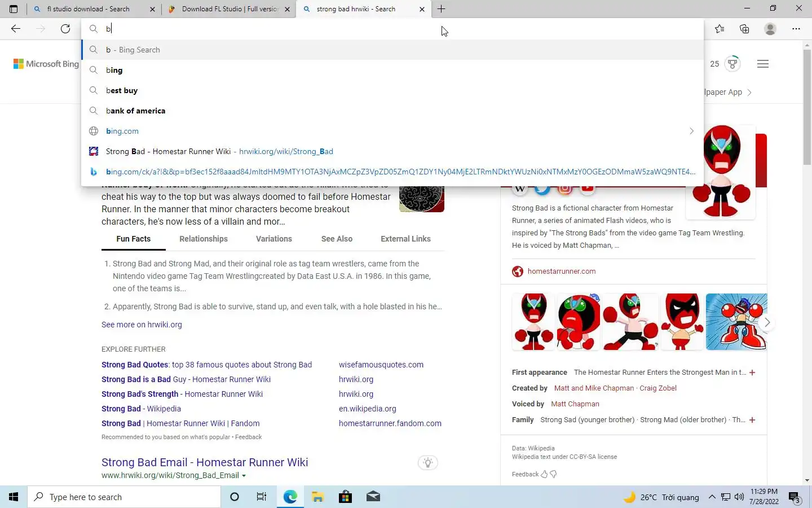Open the Settings and more ellipsis menu
The width and height of the screenshot is (812, 508).
point(796,29)
